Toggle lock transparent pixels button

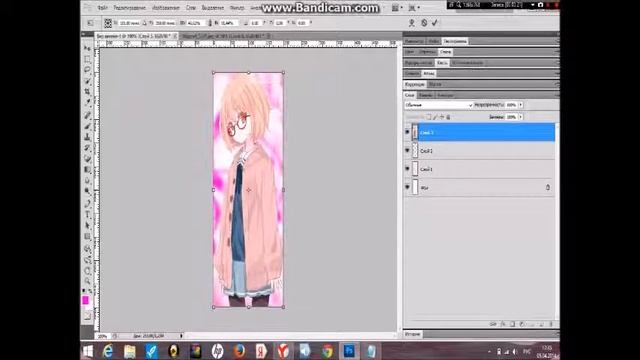point(429,117)
